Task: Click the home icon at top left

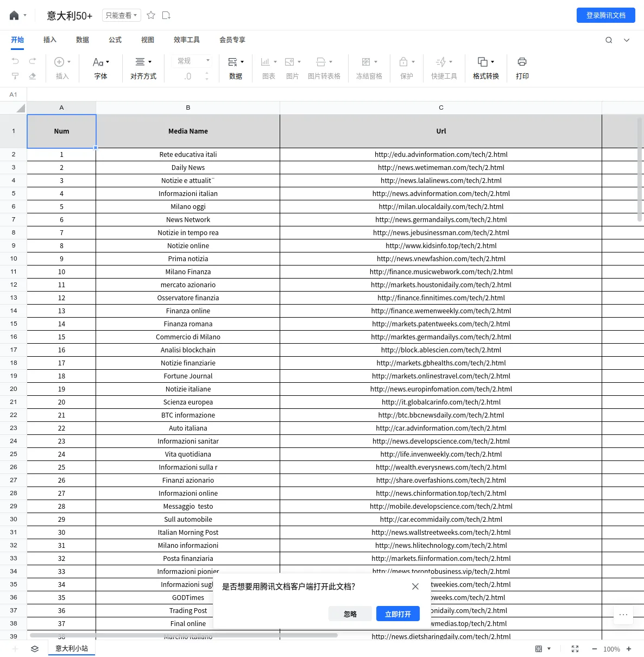Action: (x=14, y=15)
